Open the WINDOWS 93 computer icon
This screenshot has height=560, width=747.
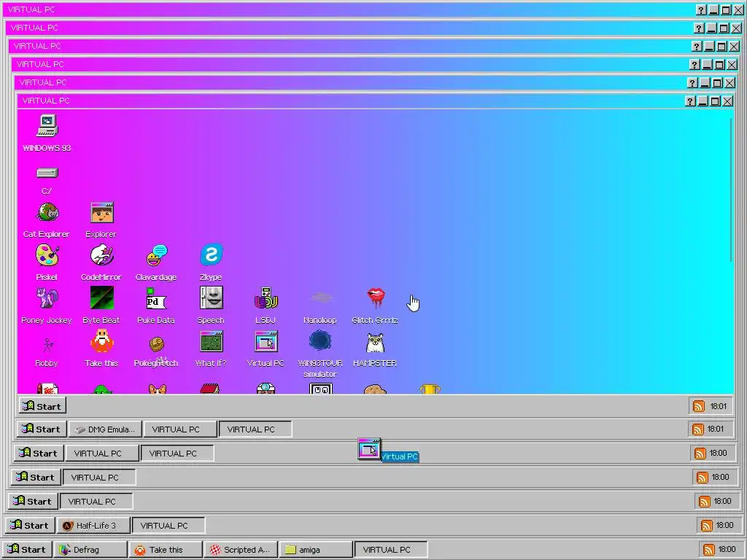click(x=47, y=125)
